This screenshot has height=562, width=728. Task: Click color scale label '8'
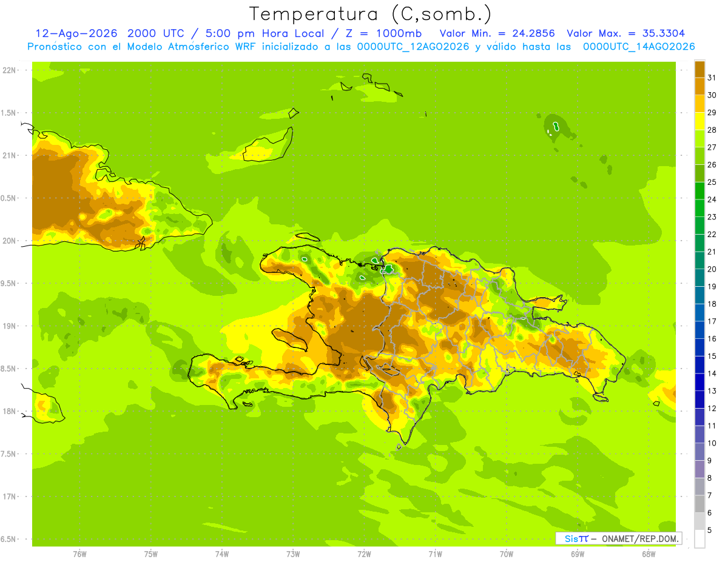coord(710,478)
